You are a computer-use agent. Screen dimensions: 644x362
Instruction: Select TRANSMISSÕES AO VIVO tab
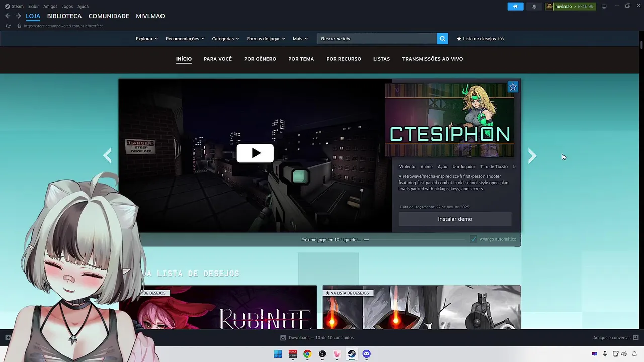pyautogui.click(x=432, y=59)
